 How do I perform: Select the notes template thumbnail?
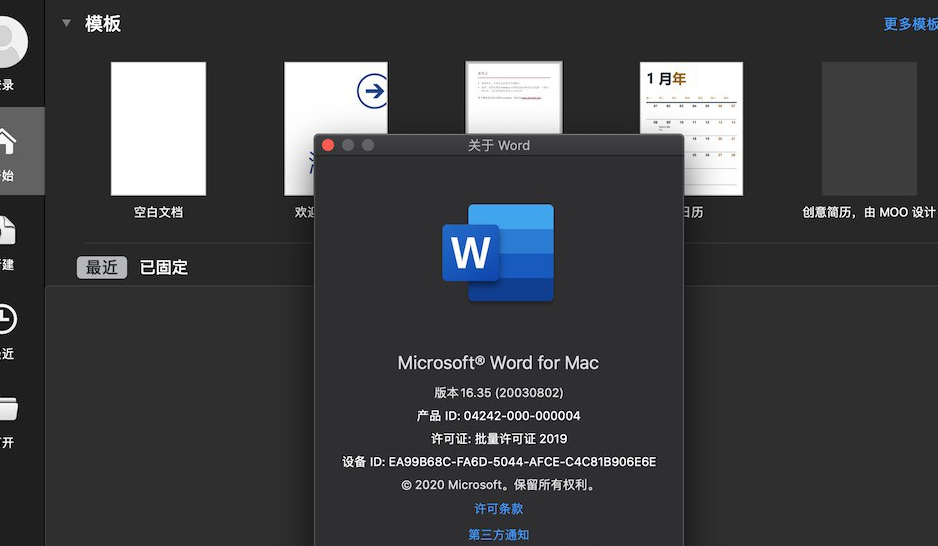pyautogui.click(x=514, y=97)
